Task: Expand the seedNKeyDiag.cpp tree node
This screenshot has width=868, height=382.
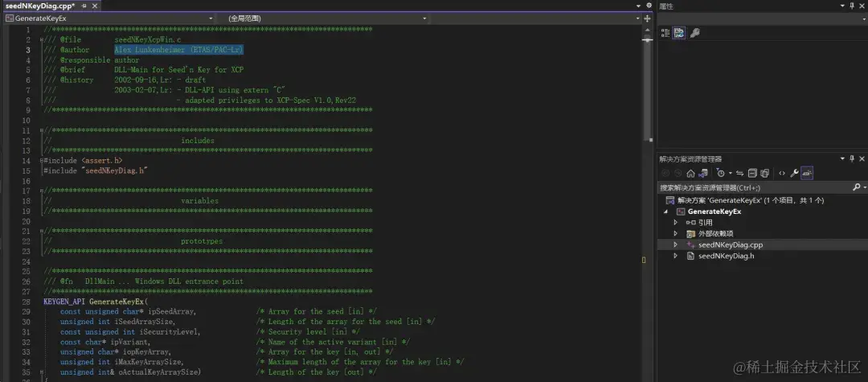Action: 675,244
